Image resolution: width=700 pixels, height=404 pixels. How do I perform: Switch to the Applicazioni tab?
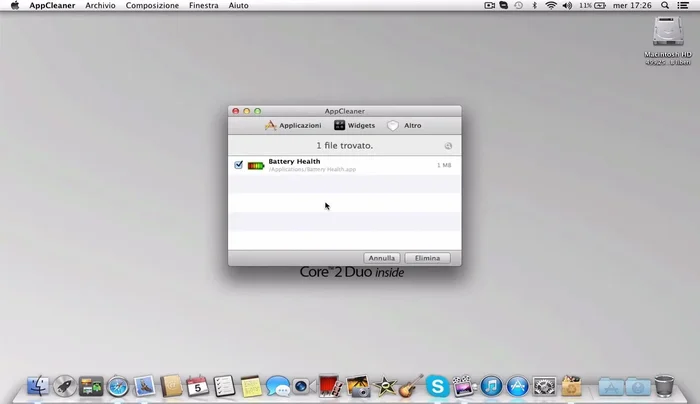click(x=293, y=125)
